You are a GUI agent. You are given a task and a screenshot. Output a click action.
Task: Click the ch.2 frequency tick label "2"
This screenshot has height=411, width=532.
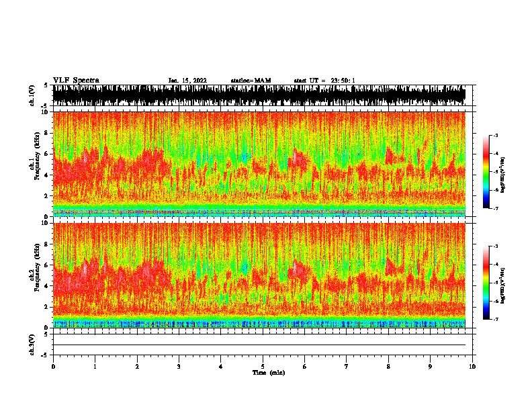tap(47, 307)
